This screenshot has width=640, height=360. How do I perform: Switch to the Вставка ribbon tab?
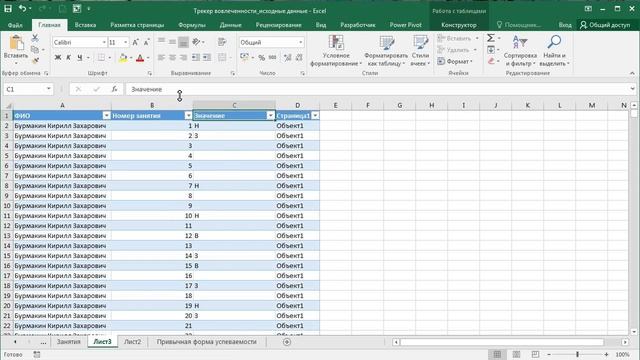[x=85, y=25]
